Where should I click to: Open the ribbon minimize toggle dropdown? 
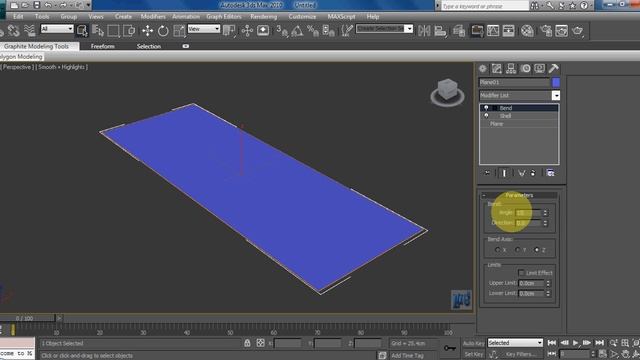[186, 46]
